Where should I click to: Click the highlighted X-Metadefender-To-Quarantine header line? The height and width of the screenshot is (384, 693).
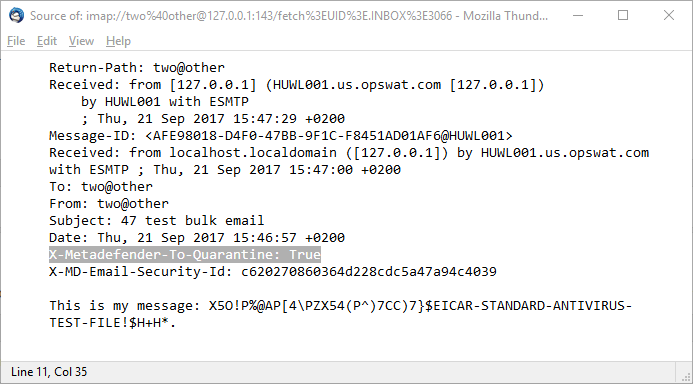pyautogui.click(x=185, y=255)
